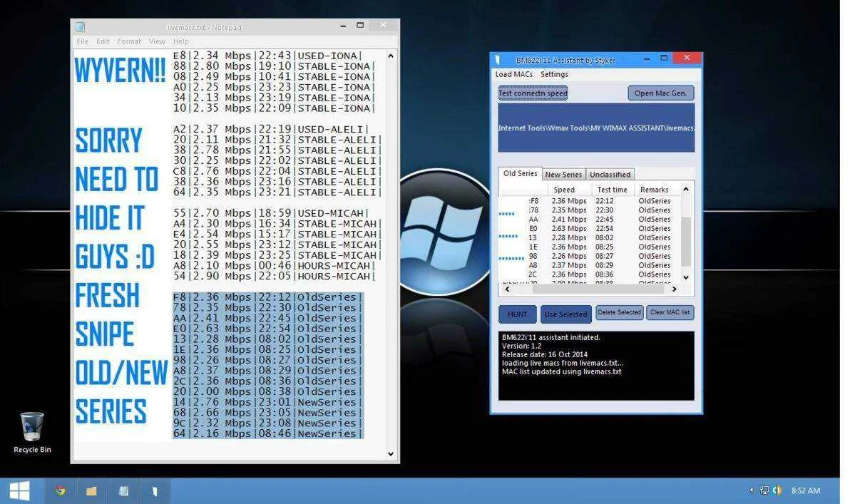Open the File menu in Notepad
The width and height of the screenshot is (855, 504).
pos(82,41)
